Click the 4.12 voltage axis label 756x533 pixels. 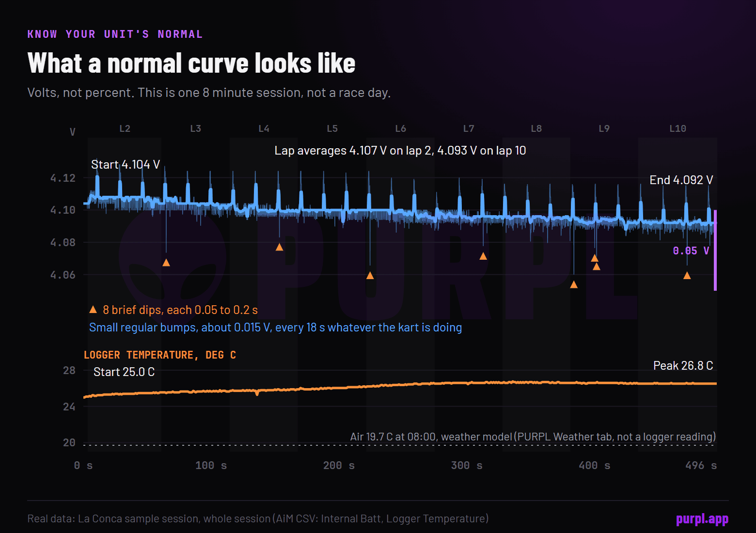tap(63, 178)
